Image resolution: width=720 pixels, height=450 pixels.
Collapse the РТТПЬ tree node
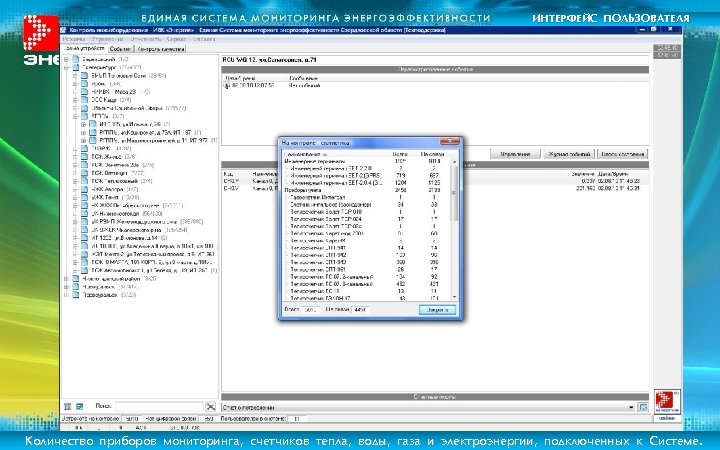(75, 116)
